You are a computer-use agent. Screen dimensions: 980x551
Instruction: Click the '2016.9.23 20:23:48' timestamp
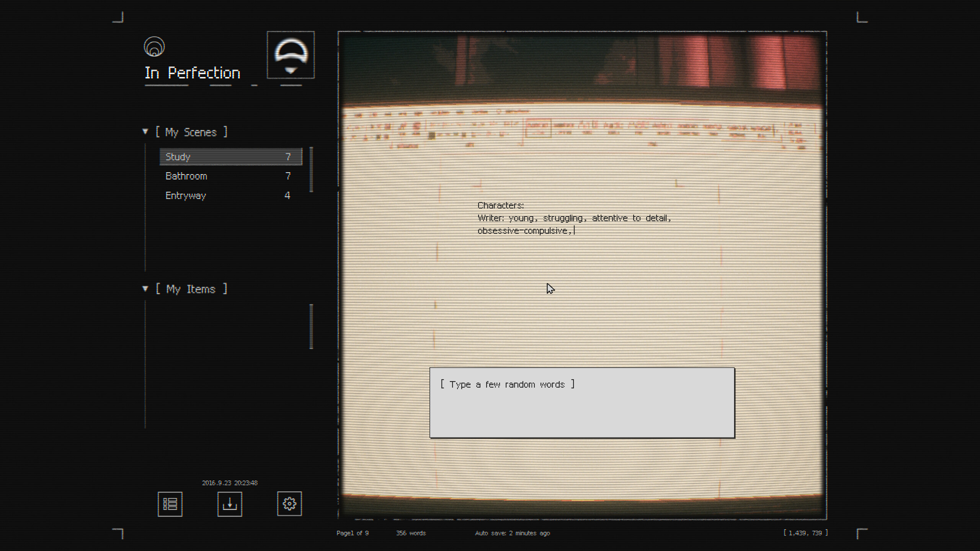230,483
